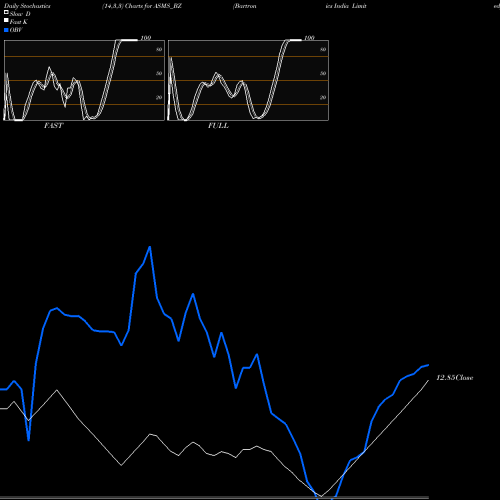500x500 pixels.
Task: Click the end point of blue OBV line
Action: 428,365
